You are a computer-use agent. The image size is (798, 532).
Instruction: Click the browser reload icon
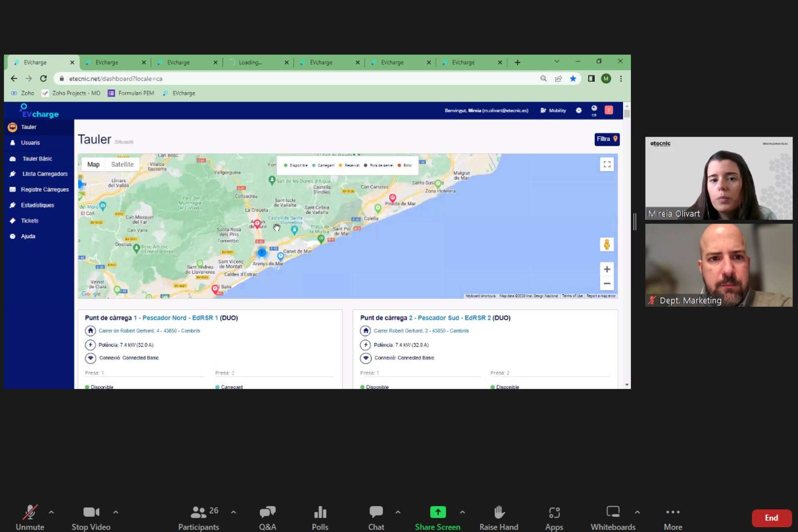point(43,79)
